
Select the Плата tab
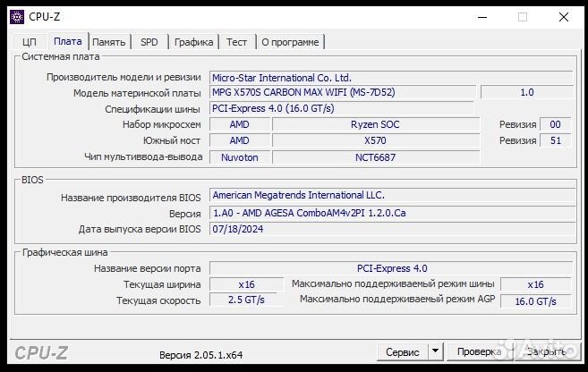(68, 41)
